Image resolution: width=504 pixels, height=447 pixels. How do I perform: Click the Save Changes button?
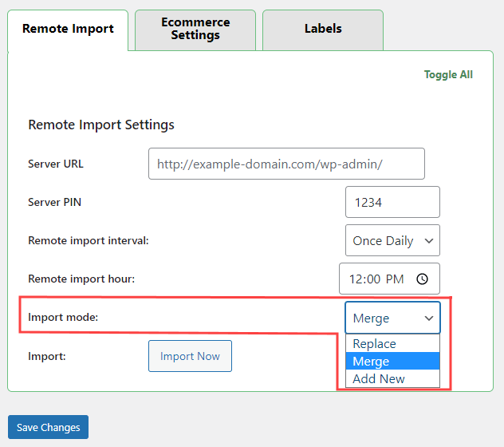48,428
